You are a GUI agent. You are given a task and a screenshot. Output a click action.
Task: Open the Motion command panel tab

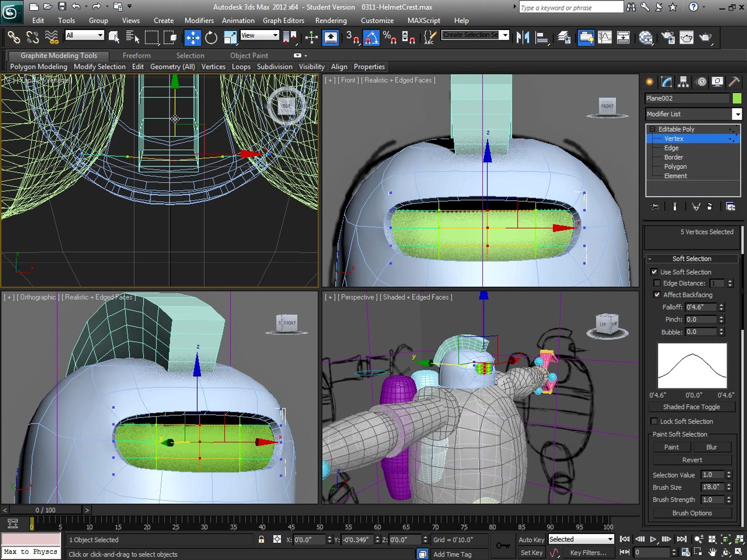[x=701, y=82]
